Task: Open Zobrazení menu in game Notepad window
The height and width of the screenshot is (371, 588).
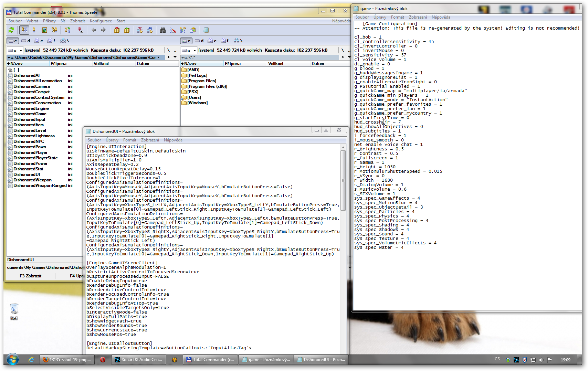Action: coord(418,17)
